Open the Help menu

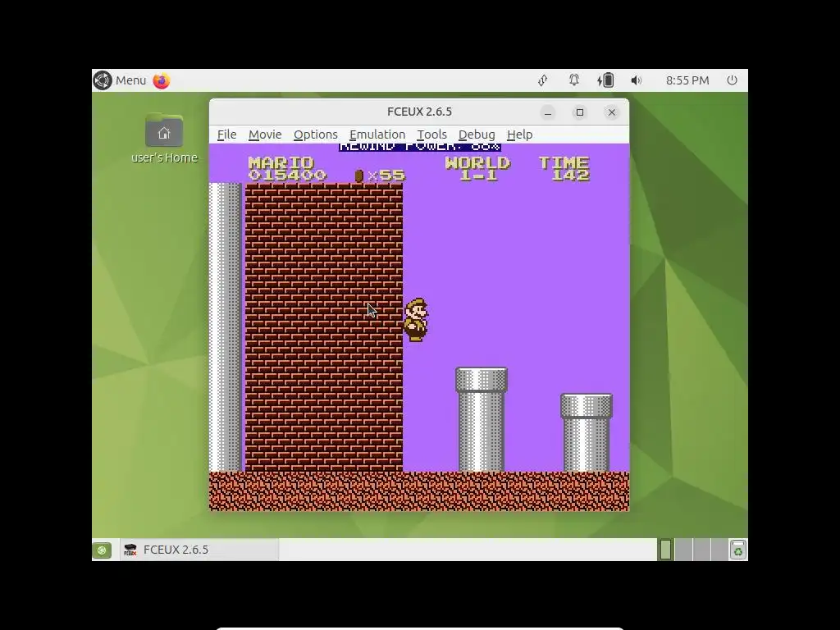519,135
